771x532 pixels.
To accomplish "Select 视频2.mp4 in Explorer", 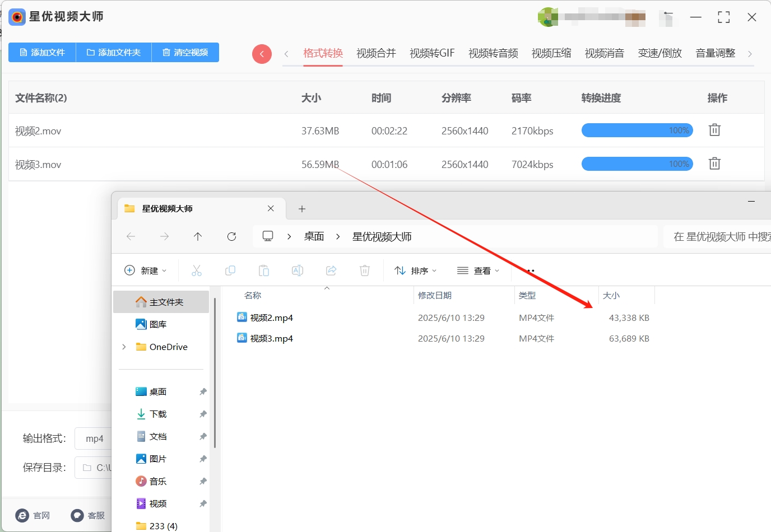I will [271, 318].
